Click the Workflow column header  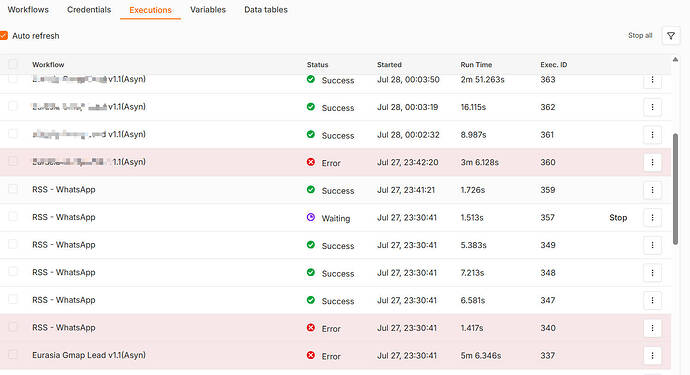(48, 65)
